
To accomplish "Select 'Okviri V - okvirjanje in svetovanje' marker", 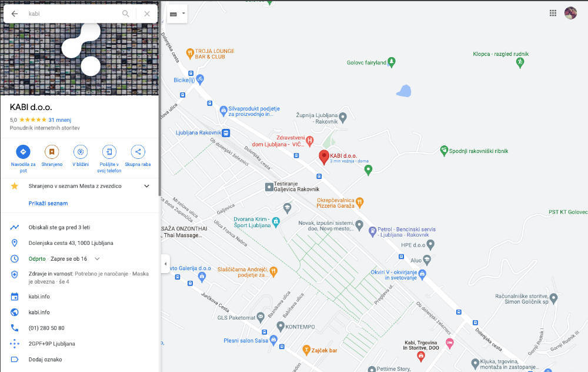I will (x=422, y=275).
